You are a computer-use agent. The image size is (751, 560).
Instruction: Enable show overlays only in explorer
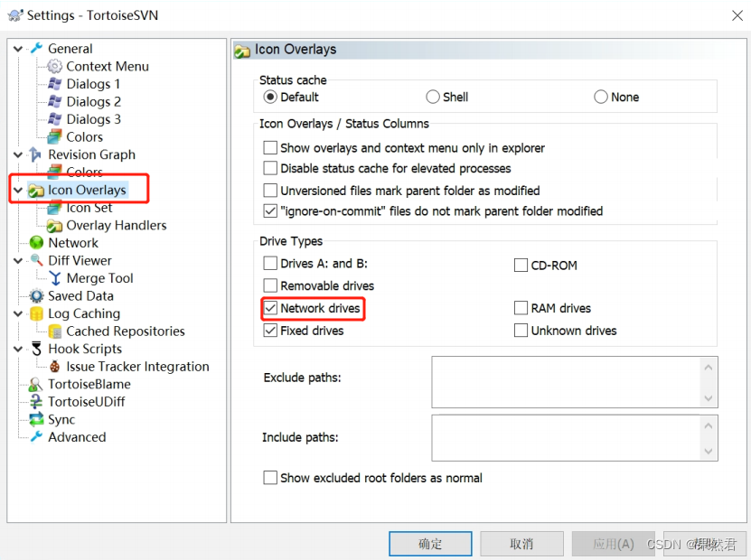[x=270, y=147]
